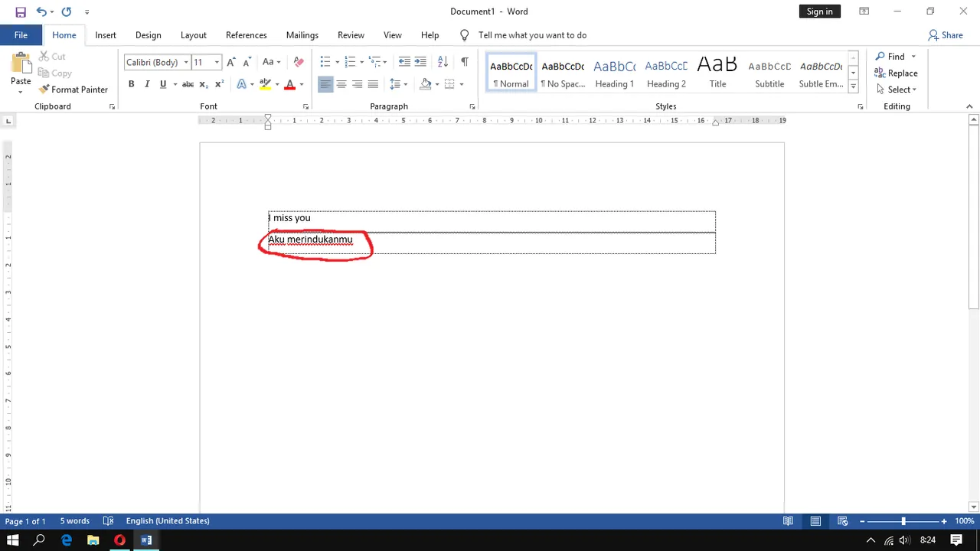Click the Replace button in Editing
The image size is (980, 551).
896,73
